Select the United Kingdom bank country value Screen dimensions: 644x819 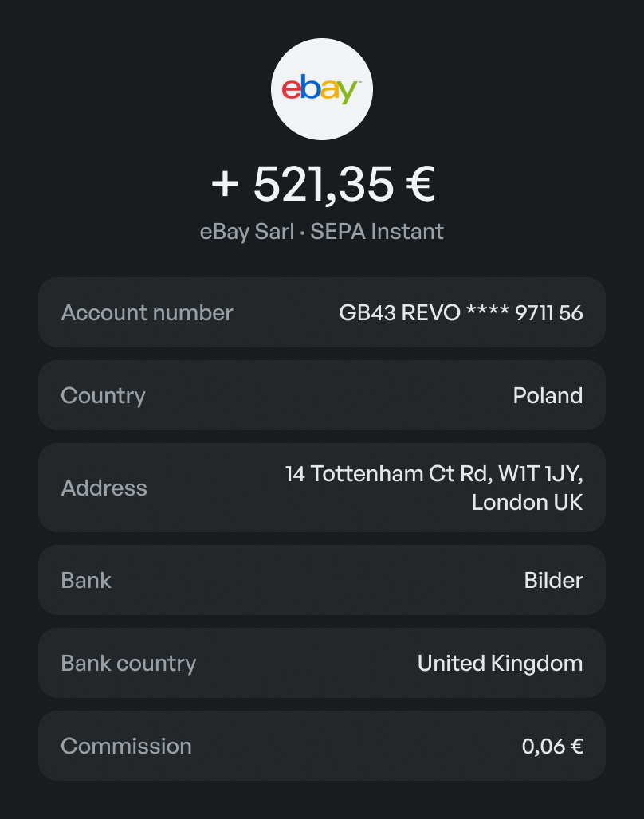(x=500, y=663)
